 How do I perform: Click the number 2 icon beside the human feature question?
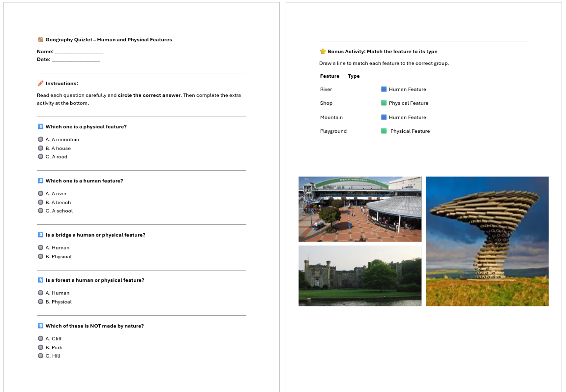pos(40,181)
